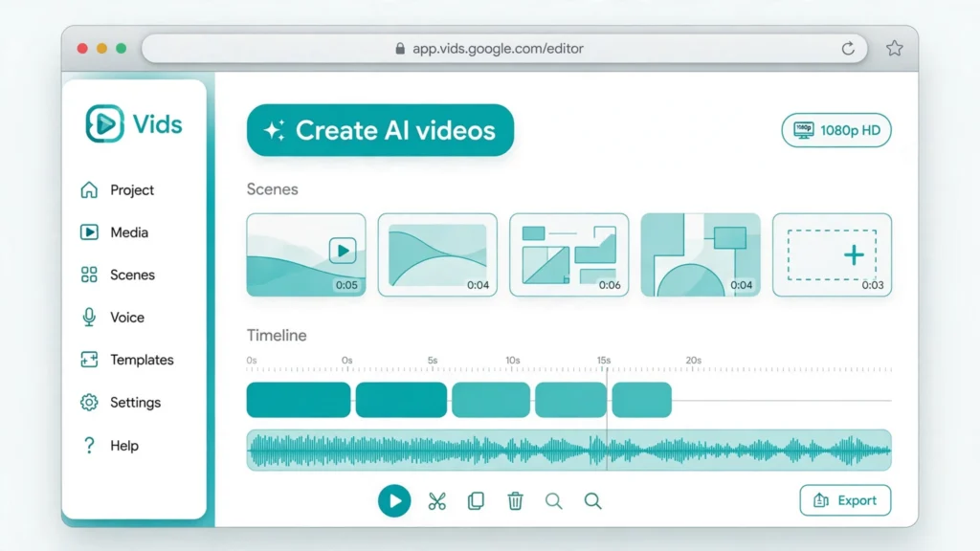Click the browser address bar

coord(504,49)
